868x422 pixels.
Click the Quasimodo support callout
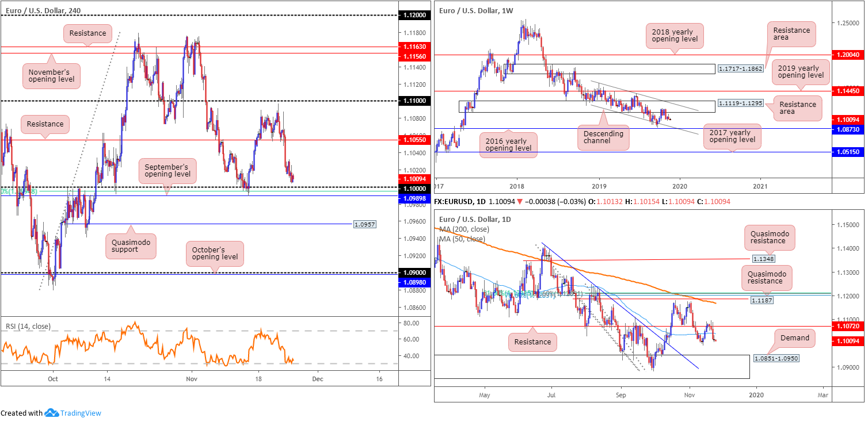[130, 247]
